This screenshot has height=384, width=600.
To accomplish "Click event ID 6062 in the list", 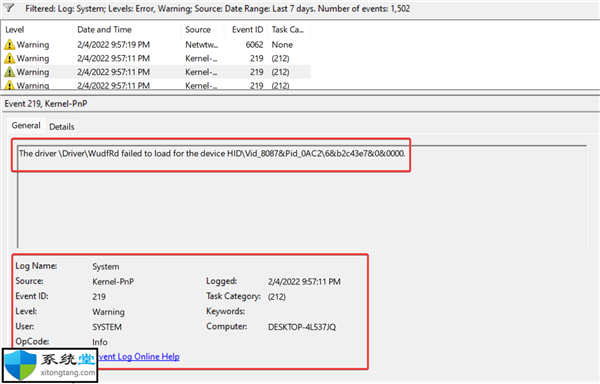I will click(254, 45).
